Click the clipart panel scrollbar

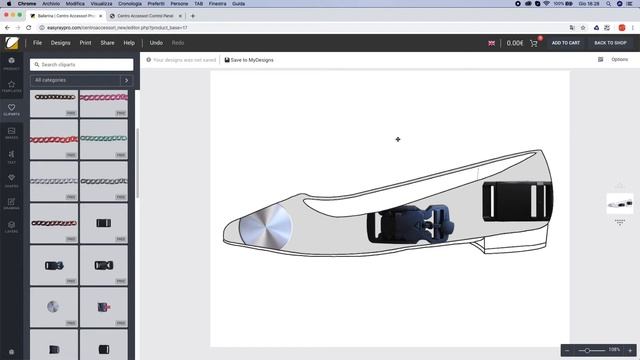(x=138, y=163)
